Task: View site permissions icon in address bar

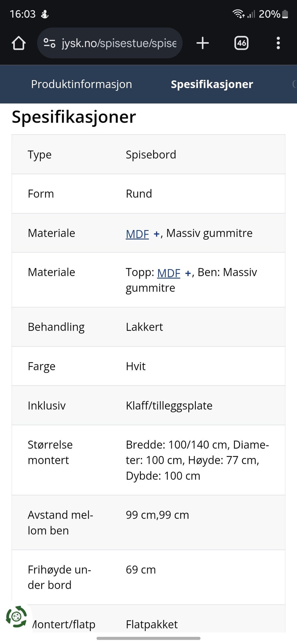Action: [50, 43]
